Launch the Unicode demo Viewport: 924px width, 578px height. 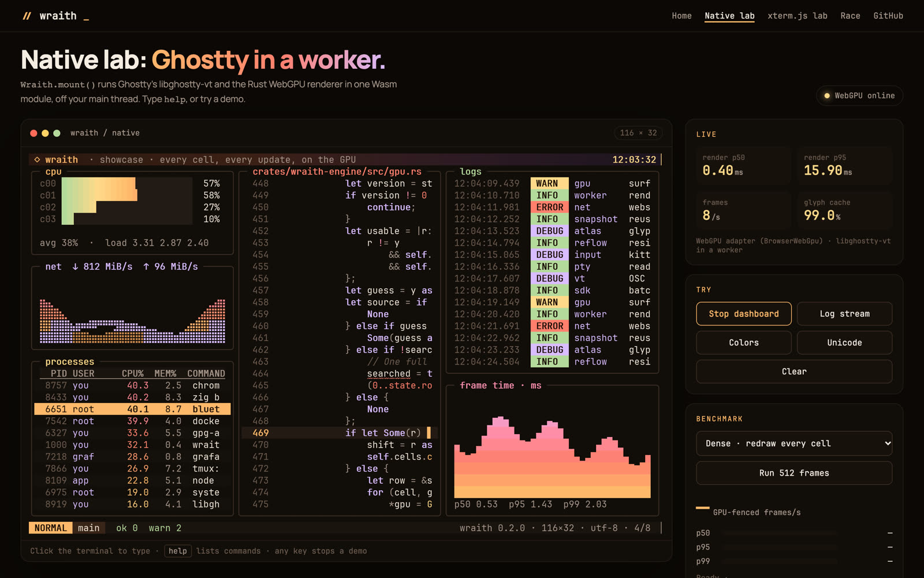tap(844, 343)
